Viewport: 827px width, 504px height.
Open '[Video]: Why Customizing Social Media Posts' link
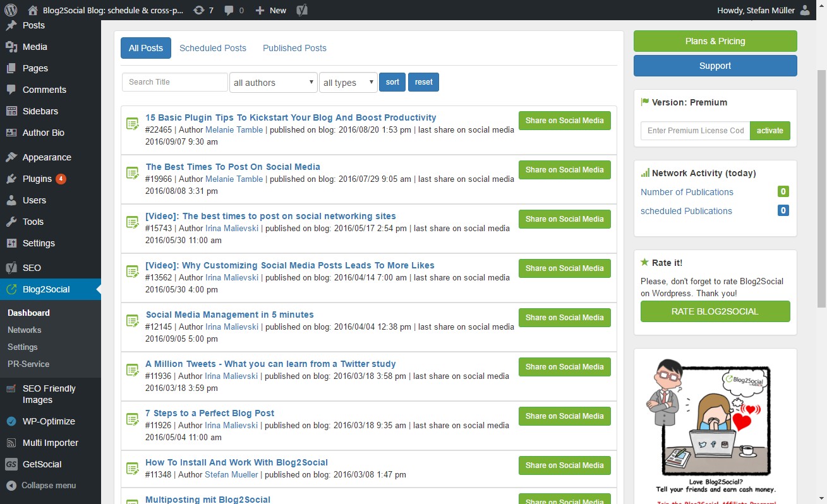290,265
